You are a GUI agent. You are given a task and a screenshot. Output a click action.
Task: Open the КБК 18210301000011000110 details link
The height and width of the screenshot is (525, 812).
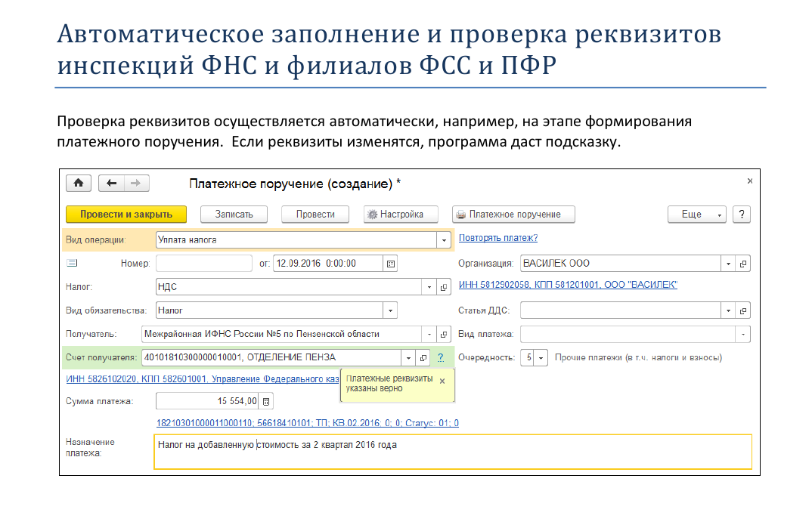click(308, 423)
